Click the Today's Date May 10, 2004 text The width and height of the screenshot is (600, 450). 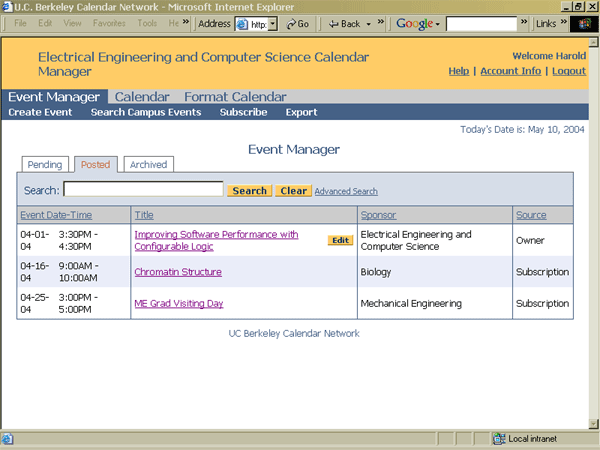(x=522, y=130)
